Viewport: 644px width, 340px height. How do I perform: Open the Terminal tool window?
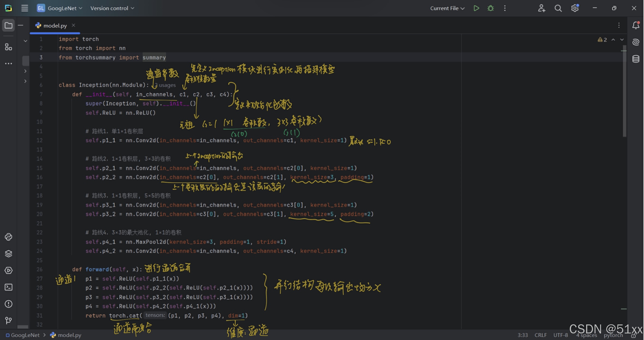pos(8,287)
